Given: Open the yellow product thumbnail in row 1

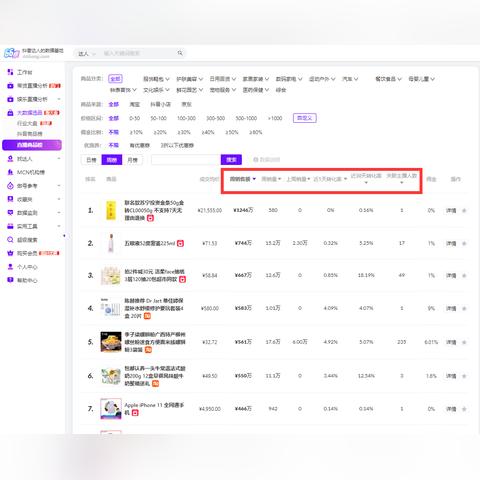Looking at the screenshot, I should click(111, 210).
